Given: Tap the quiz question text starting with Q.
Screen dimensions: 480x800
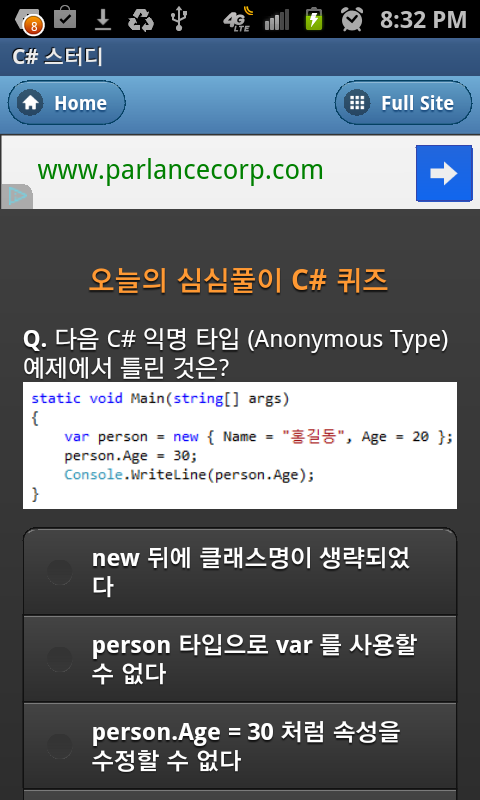Looking at the screenshot, I should point(236,354).
